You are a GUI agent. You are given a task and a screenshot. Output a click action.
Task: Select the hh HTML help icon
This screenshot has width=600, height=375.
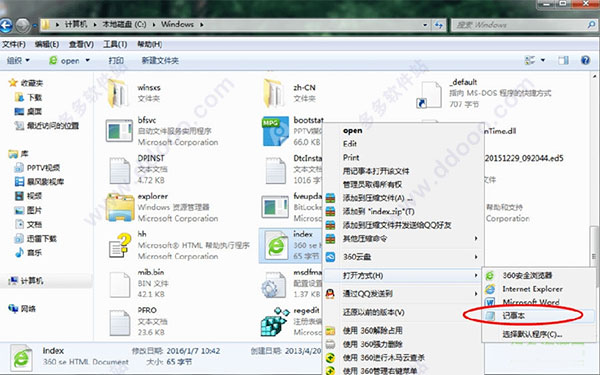pos(120,245)
